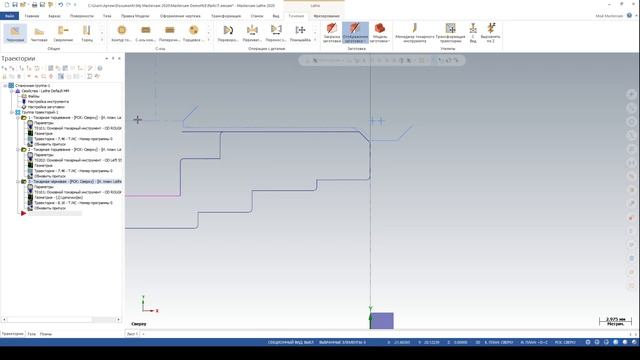Click the Open folder icon in quick access toolbar
Screen dimensions: 640x360
click(x=23, y=5)
